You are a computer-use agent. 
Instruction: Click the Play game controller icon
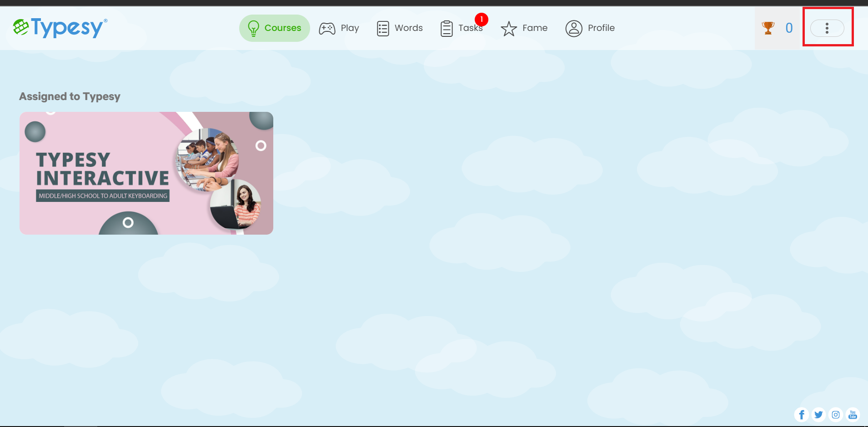pyautogui.click(x=327, y=29)
